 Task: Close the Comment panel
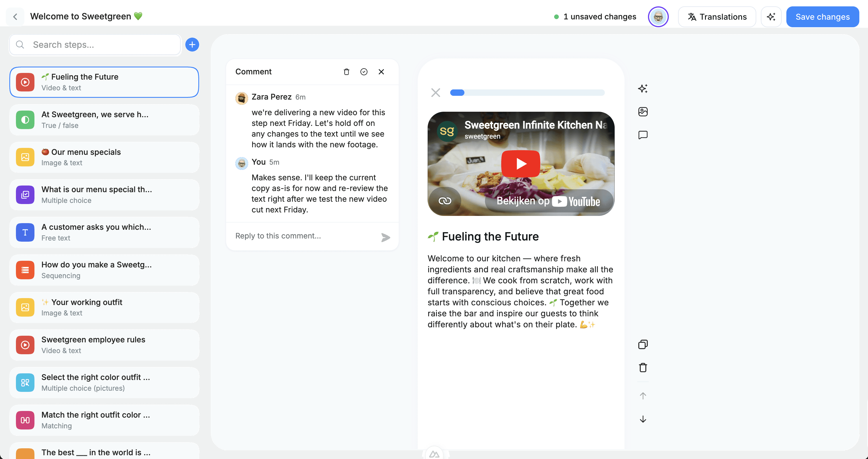[x=381, y=72]
